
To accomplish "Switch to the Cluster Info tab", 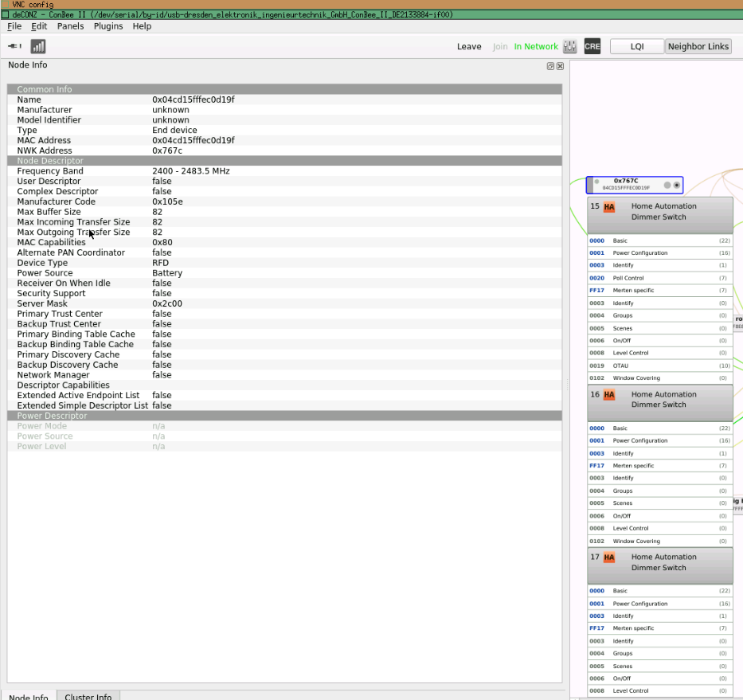I will pos(88,696).
